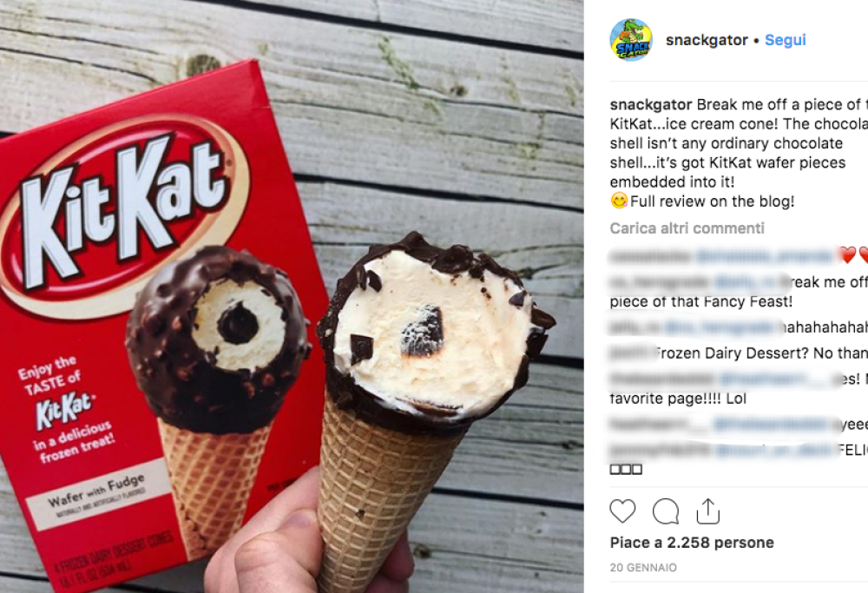868x593 pixels.
Task: Click blue mention above favorite page Lol text
Action: coord(776,379)
